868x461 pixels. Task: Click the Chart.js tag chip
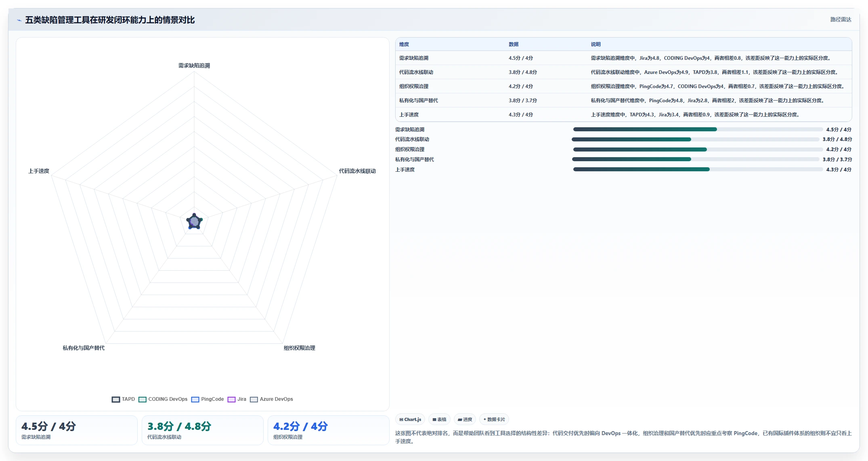pos(410,419)
